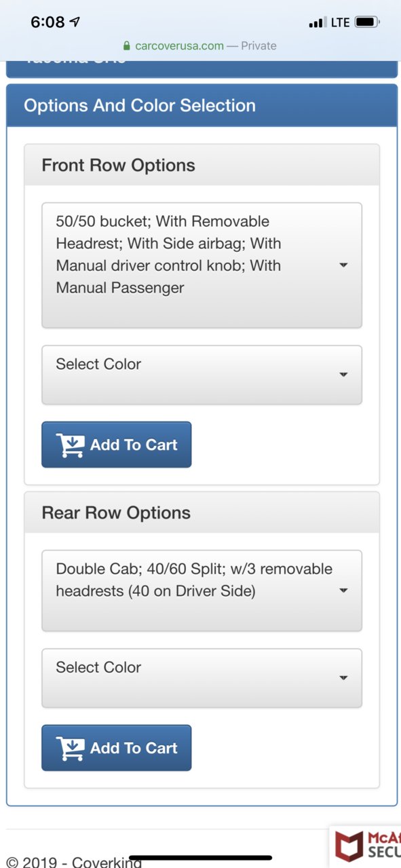401x868 pixels.
Task: Click the front row dropdown arrow caret
Action: pos(343,265)
